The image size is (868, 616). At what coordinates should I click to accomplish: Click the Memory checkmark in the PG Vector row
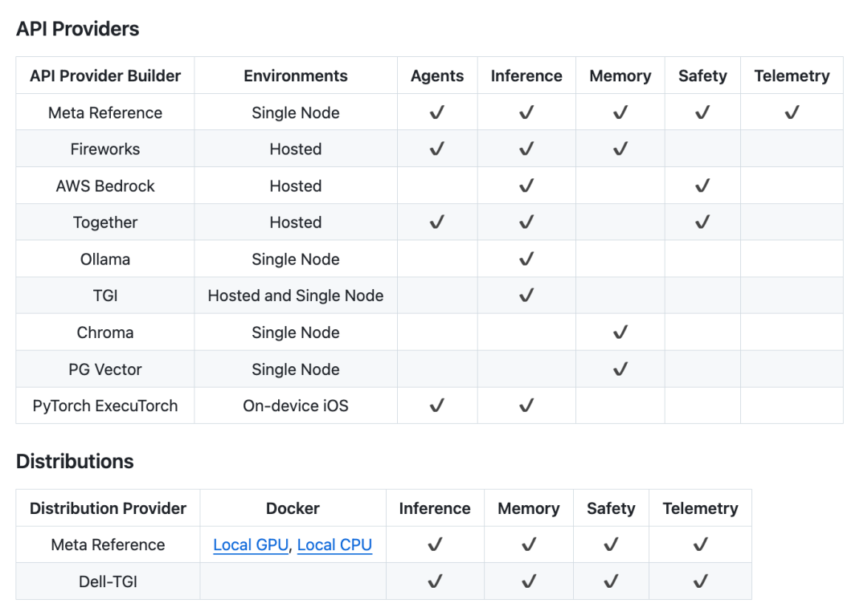(620, 369)
